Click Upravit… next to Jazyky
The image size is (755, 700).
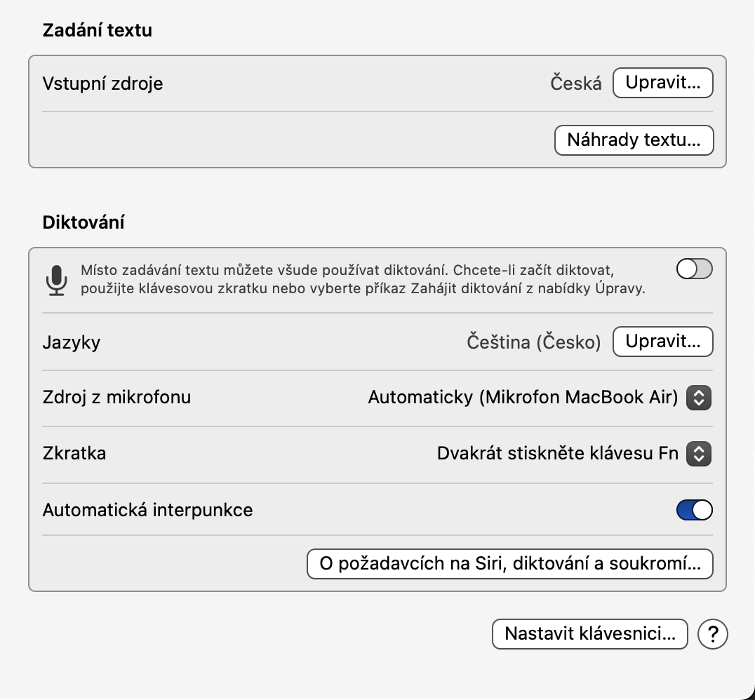tap(662, 342)
